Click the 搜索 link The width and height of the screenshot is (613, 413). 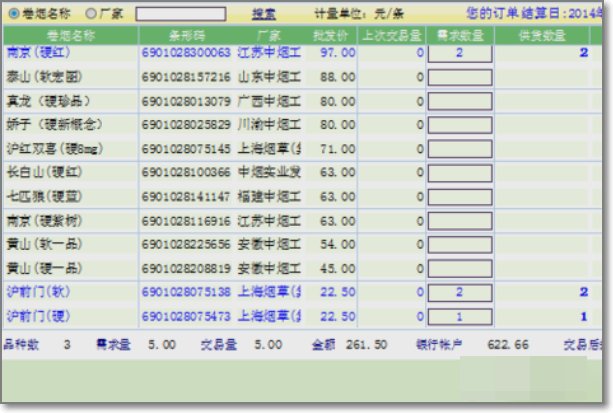[x=263, y=14]
